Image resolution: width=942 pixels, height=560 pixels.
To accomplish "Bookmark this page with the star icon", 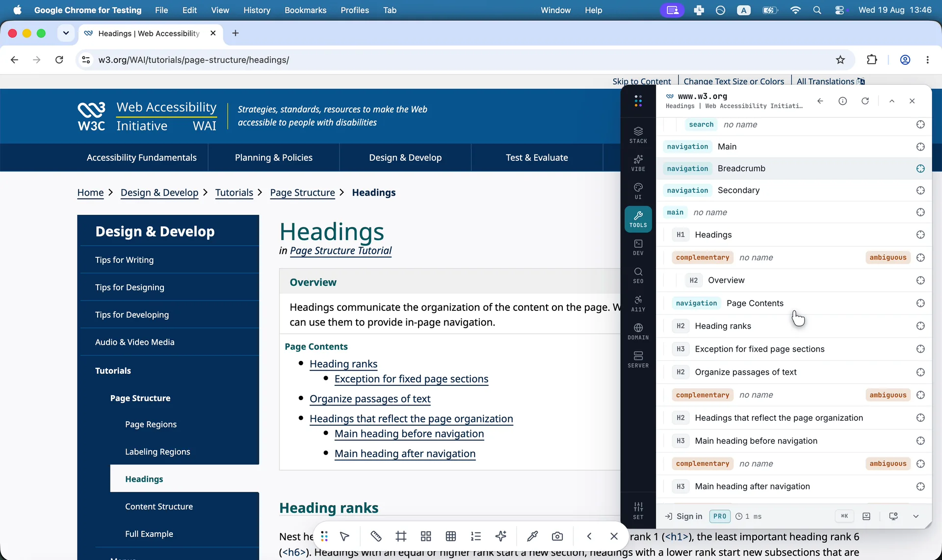I will (x=840, y=60).
